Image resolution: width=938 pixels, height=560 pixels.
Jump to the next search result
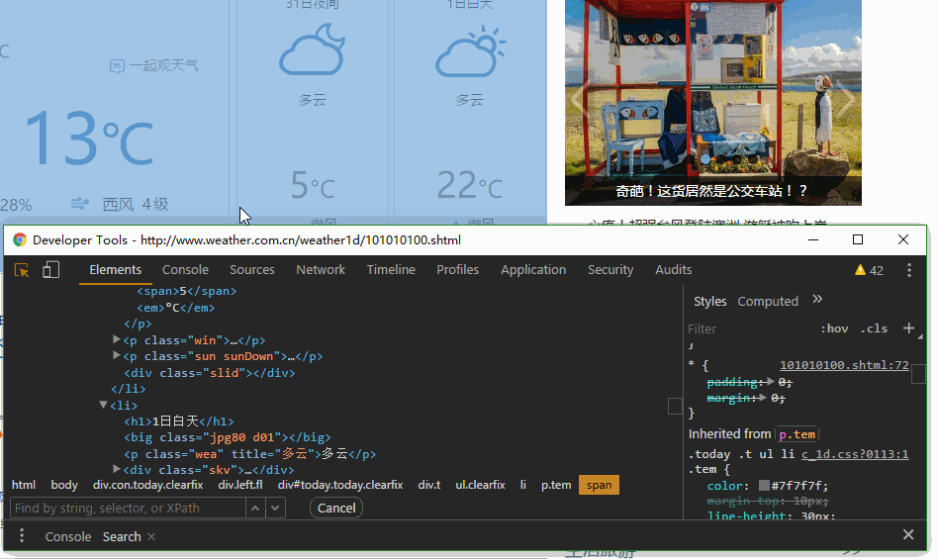click(275, 508)
